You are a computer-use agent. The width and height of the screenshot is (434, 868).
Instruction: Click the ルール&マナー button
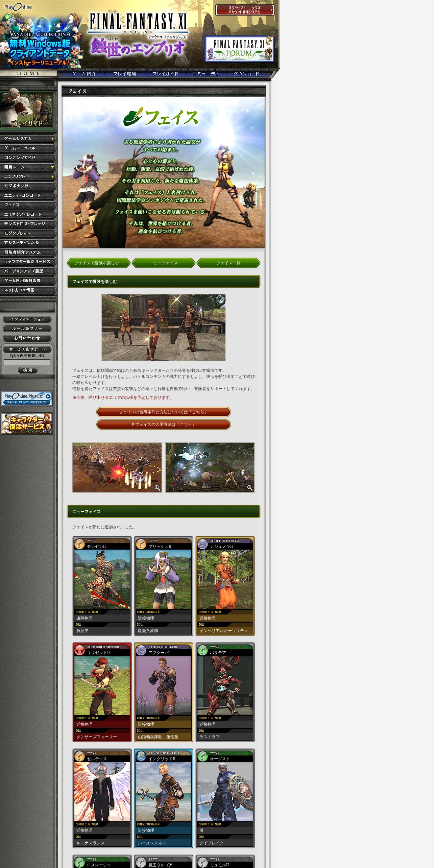(27, 329)
